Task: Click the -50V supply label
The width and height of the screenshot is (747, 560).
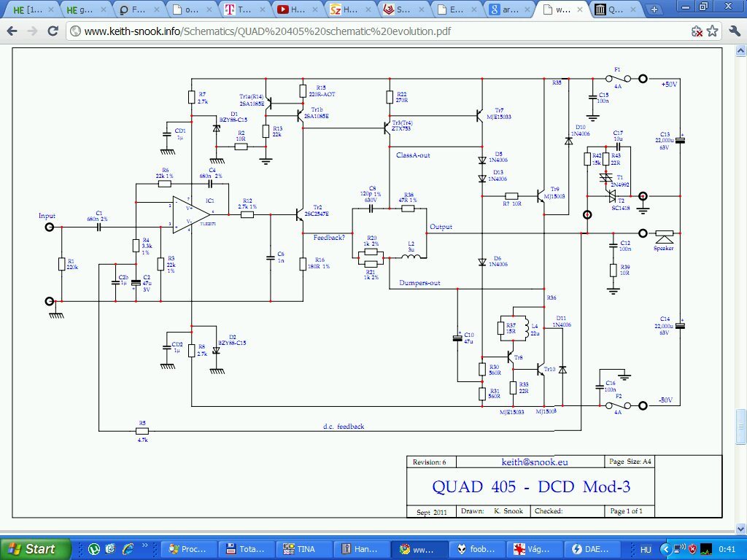Action: coord(665,400)
